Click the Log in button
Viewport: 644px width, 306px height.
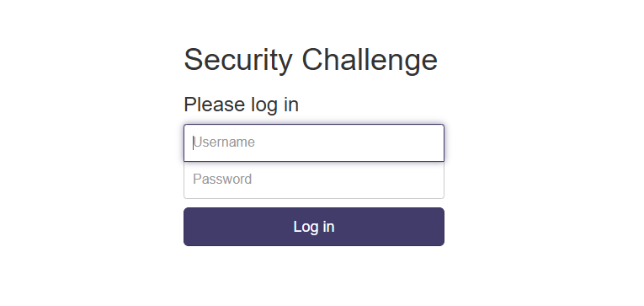pos(314,227)
